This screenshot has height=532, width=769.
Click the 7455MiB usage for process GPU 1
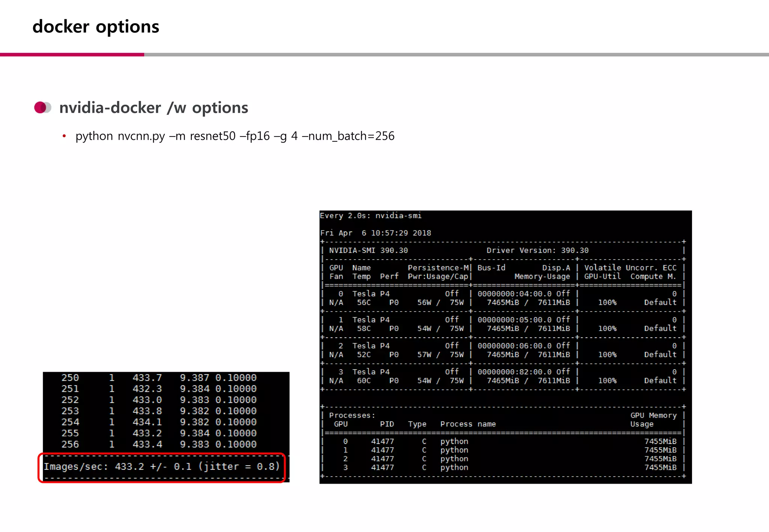[x=660, y=450]
